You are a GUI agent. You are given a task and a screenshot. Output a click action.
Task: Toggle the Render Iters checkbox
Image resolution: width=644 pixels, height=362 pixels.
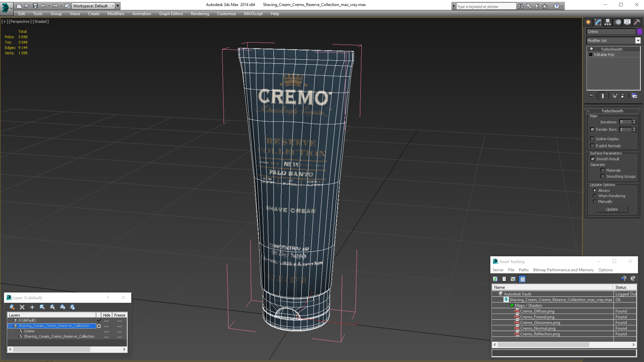592,129
